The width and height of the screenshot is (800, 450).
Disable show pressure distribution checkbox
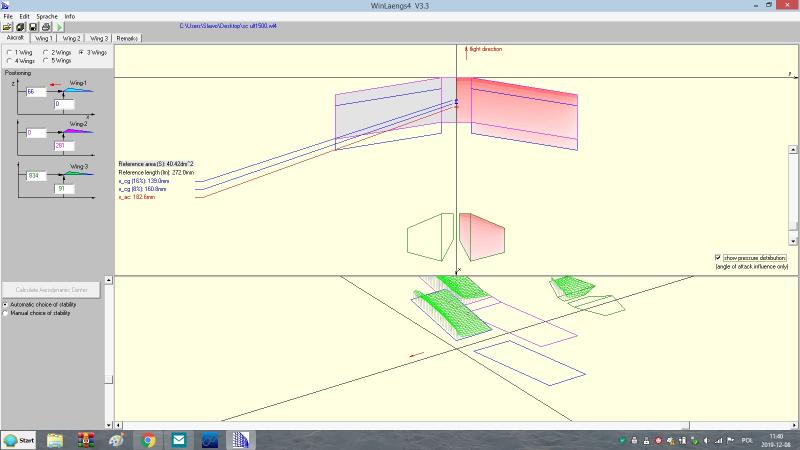(x=718, y=258)
